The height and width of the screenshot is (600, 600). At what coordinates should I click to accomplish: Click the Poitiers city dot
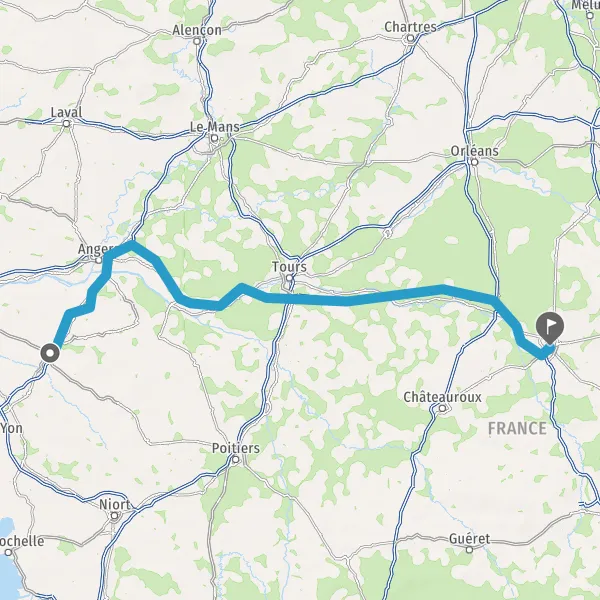coord(236,460)
